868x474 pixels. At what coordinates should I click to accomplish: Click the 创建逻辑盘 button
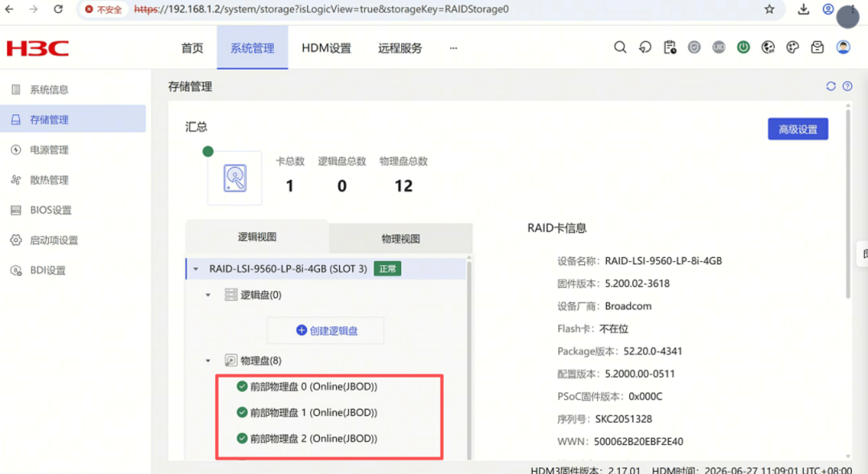click(x=325, y=330)
